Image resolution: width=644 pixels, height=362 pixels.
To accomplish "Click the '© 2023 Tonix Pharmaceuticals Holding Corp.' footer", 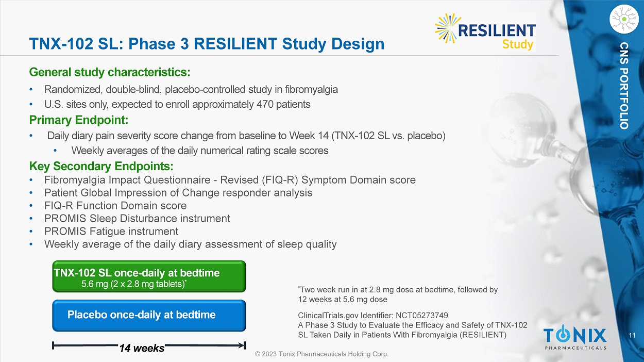I will (322, 354).
